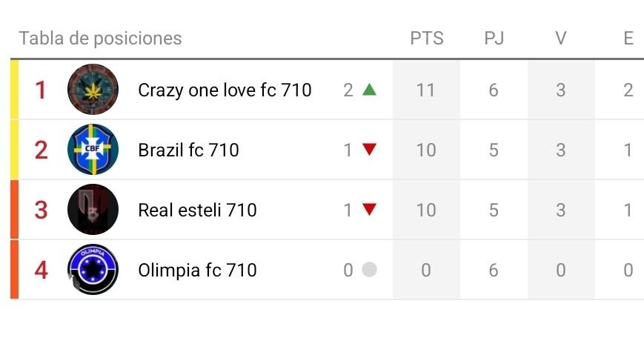Select the E draws column header
The height and width of the screenshot is (338, 644).
628,39
